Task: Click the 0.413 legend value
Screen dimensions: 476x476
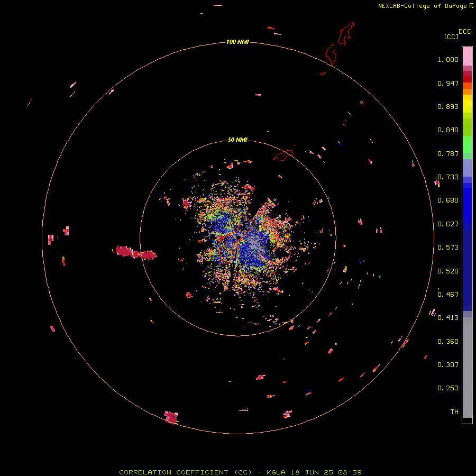Action: pos(448,318)
